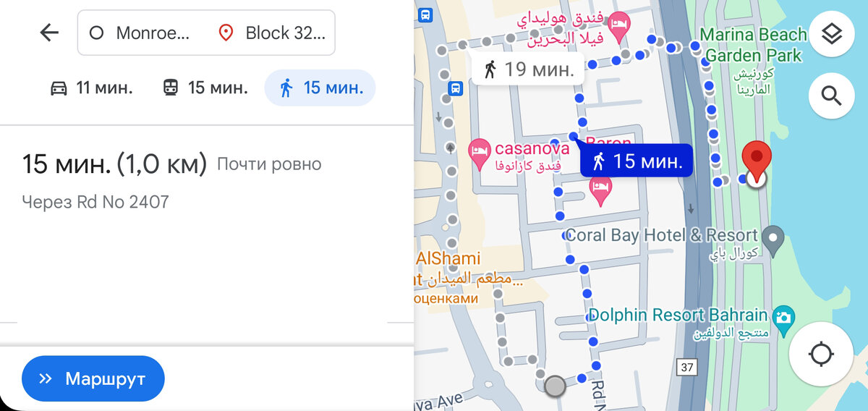This screenshot has height=411, width=868.
Task: Tap the pink hotel marker near فيلا البحرين
Action: (618, 26)
